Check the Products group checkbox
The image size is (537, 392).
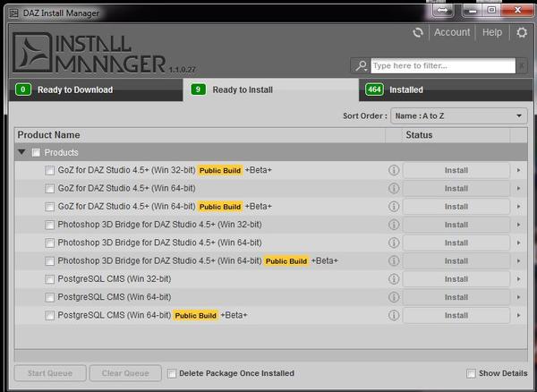click(36, 152)
